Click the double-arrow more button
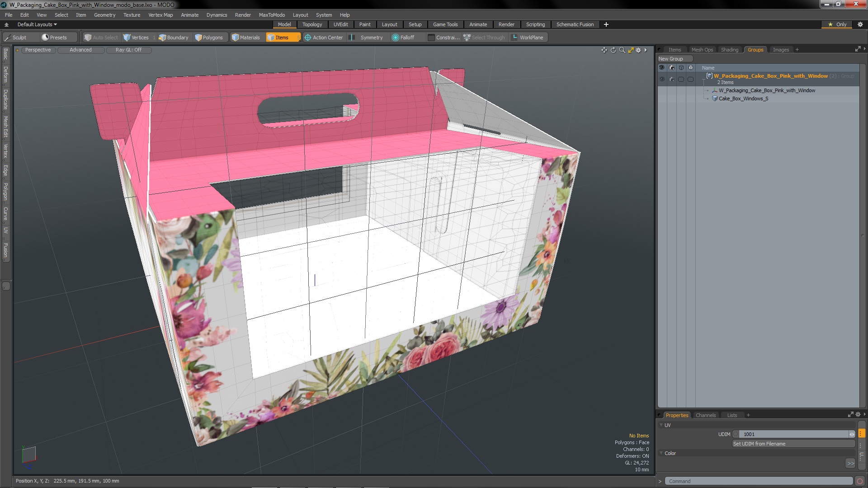The width and height of the screenshot is (868, 488). coord(850,464)
